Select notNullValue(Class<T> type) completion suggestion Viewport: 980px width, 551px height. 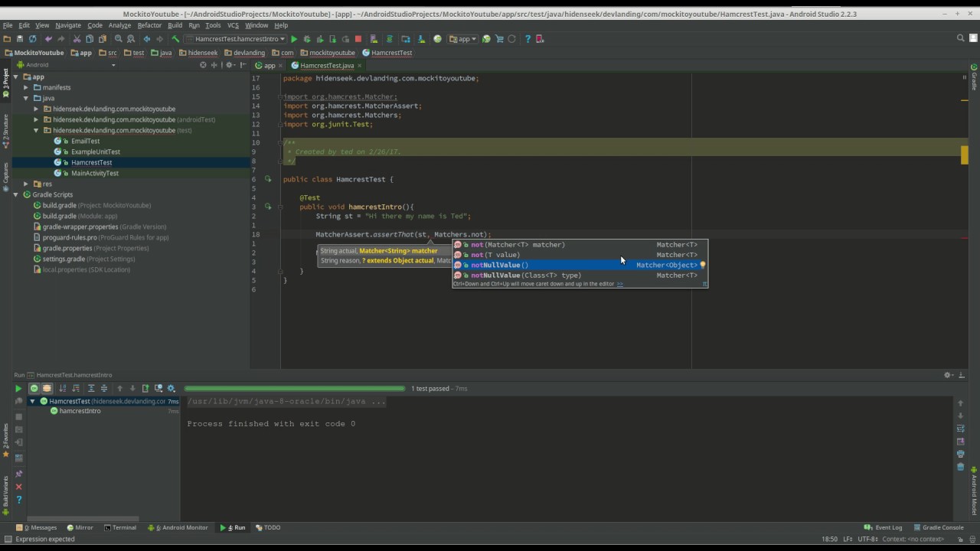coord(525,275)
